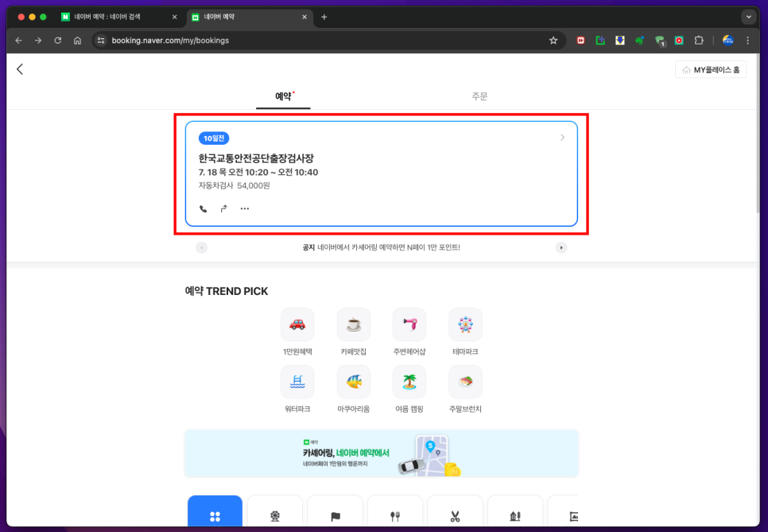Image resolution: width=768 pixels, height=532 pixels.
Task: Select the 테마파크 ferris wheel icon
Action: tap(465, 324)
